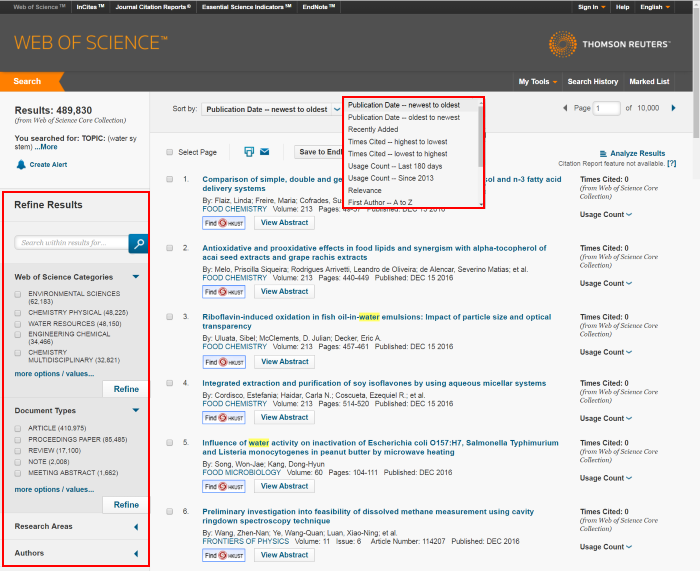This screenshot has width=700, height=571.
Task: Click the Search within results field
Action: point(71,243)
